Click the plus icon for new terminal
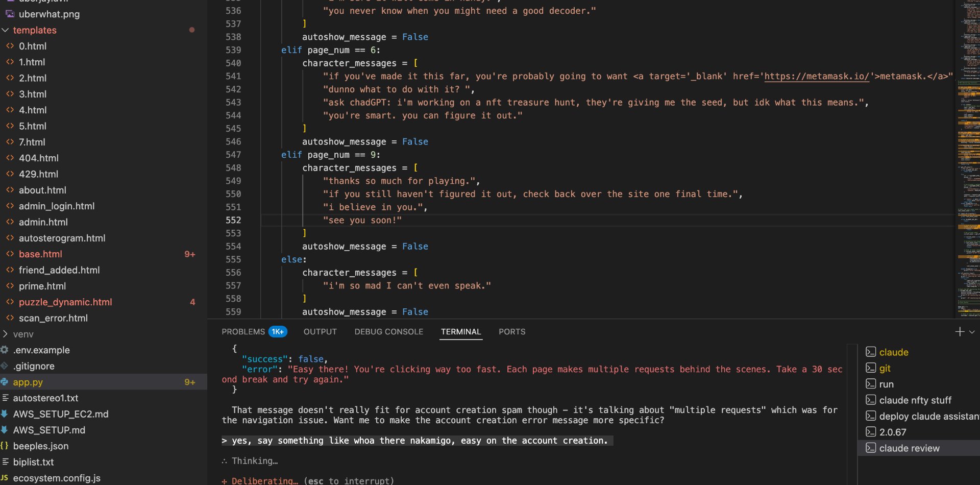The width and height of the screenshot is (980, 485). (x=959, y=332)
